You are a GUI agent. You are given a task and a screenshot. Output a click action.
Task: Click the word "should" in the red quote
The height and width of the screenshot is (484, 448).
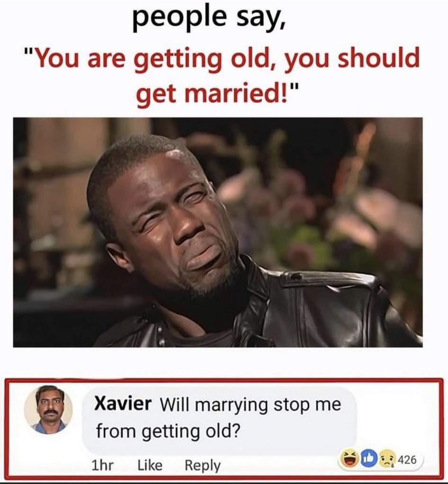click(x=378, y=59)
